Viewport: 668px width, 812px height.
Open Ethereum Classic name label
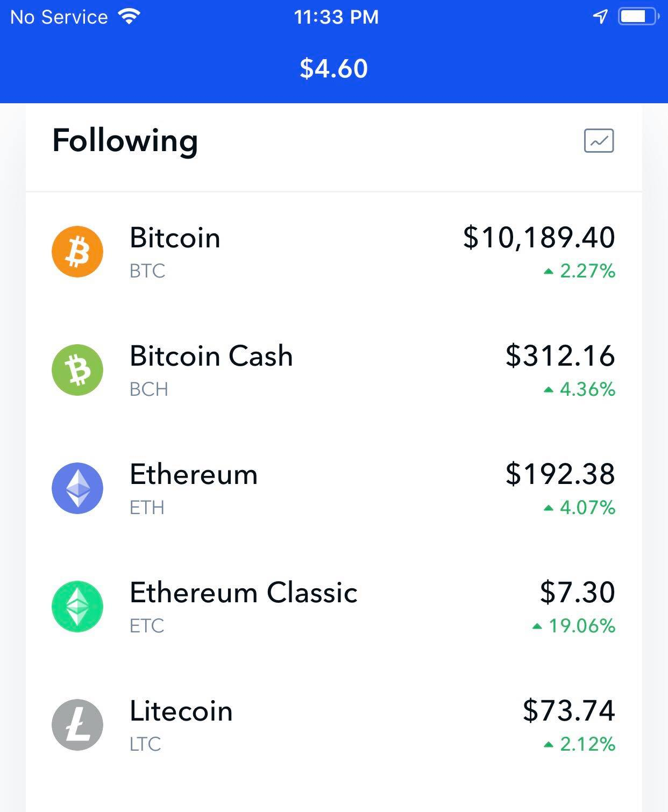(x=244, y=593)
